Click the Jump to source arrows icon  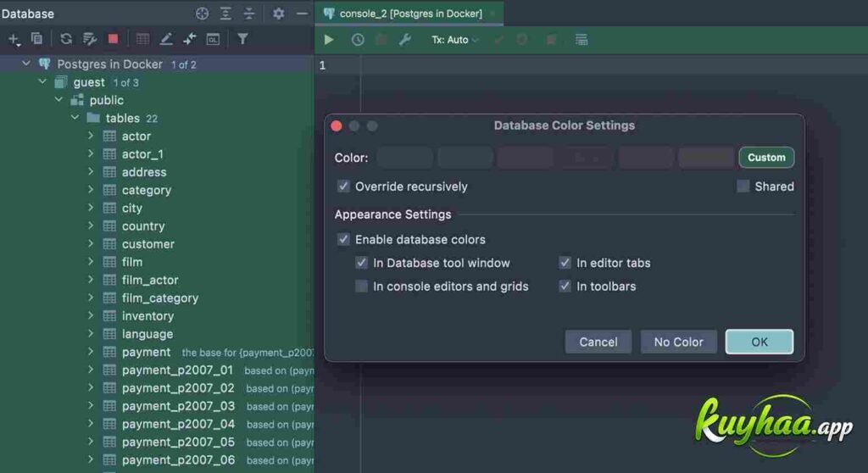coord(189,39)
